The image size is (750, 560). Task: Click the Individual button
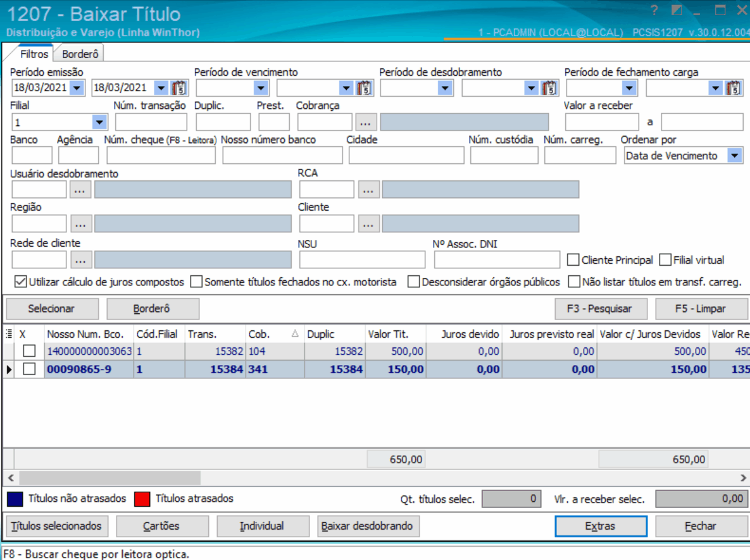263,526
